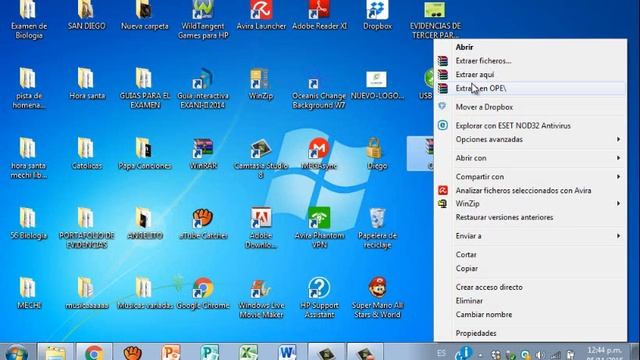
Task: Expand the WinZip context submenu
Action: [531, 203]
